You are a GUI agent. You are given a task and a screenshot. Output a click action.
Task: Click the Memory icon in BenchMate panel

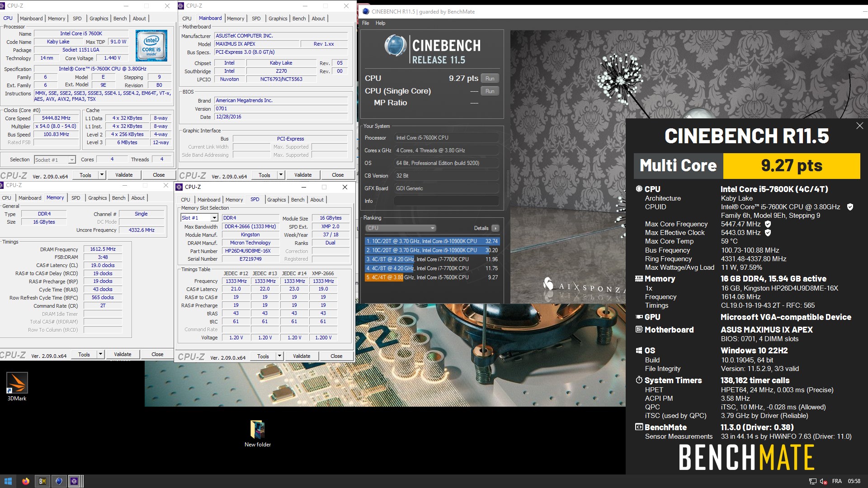pyautogui.click(x=639, y=279)
